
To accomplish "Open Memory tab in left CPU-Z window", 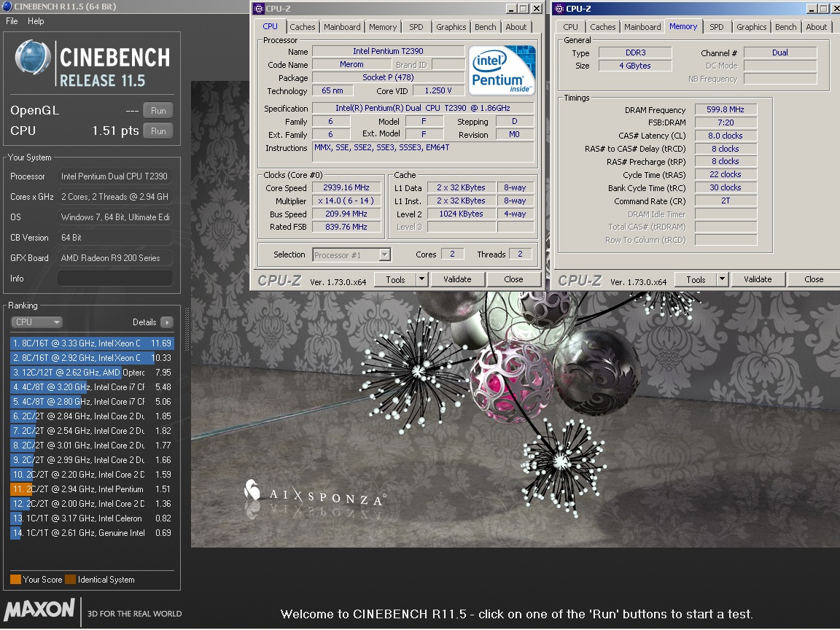I will [383, 27].
